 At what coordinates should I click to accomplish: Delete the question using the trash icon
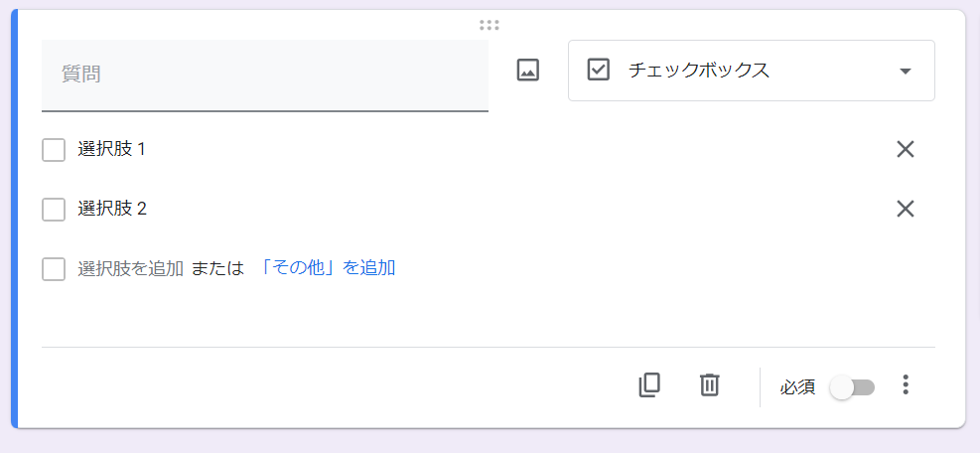(709, 384)
